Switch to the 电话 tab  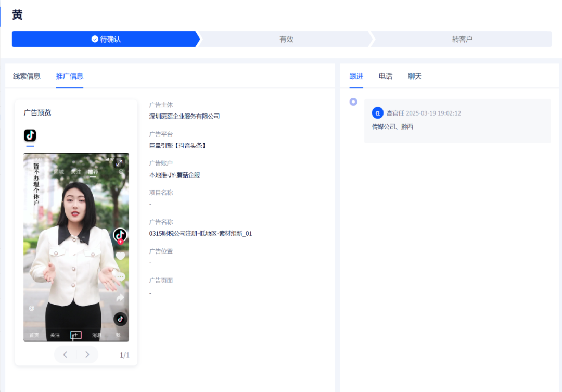385,75
